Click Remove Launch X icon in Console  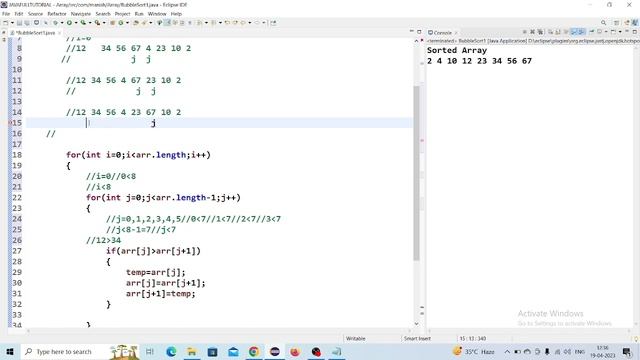532,32
